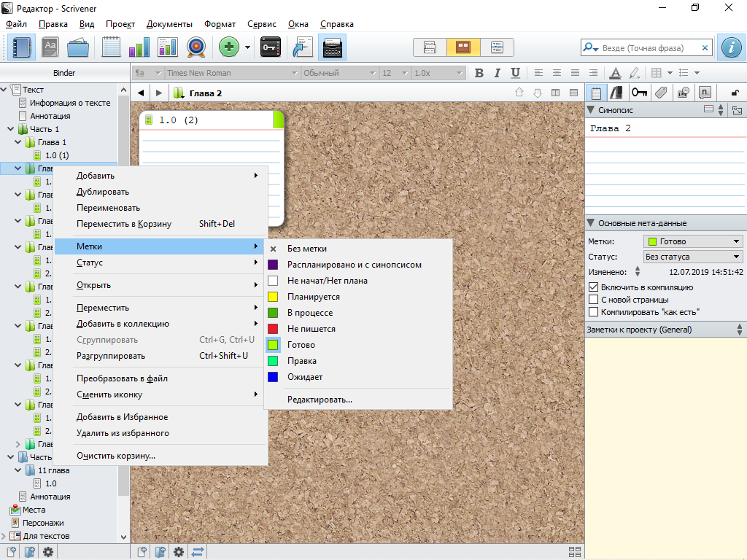
Task: Open Project Targets via the bullseye icon
Action: pos(196,47)
